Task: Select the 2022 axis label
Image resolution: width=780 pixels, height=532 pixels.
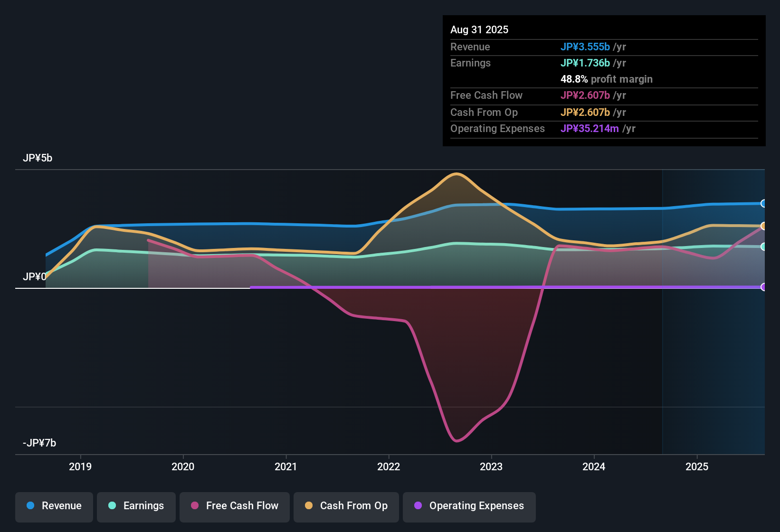Action: (389, 467)
